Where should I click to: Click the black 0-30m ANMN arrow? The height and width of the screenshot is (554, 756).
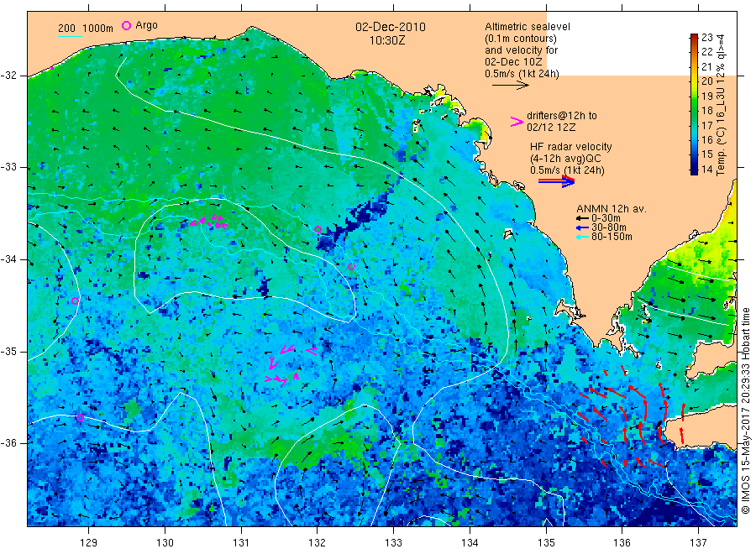point(582,218)
